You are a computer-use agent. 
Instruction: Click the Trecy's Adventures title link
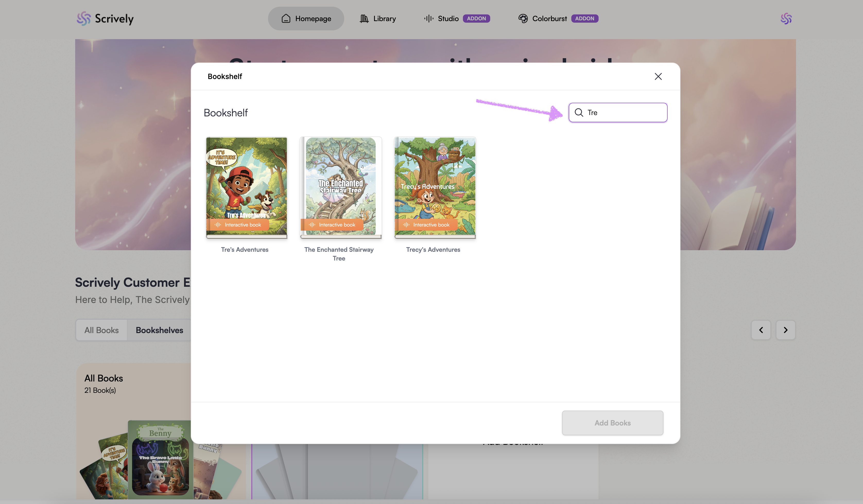pos(433,250)
